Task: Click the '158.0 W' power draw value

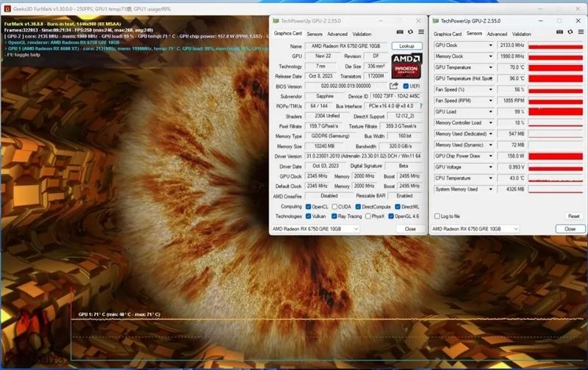Action: pyautogui.click(x=512, y=156)
